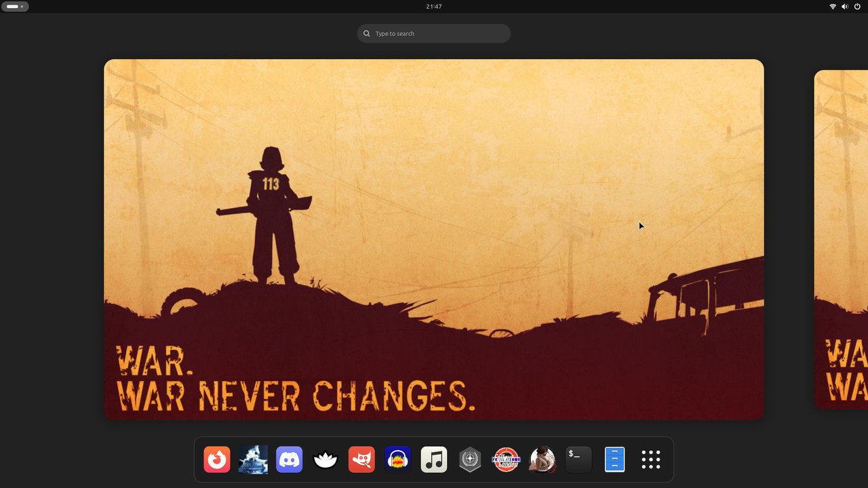This screenshot has width=868, height=488.
Task: Open Discord from the dock
Action: (290, 460)
